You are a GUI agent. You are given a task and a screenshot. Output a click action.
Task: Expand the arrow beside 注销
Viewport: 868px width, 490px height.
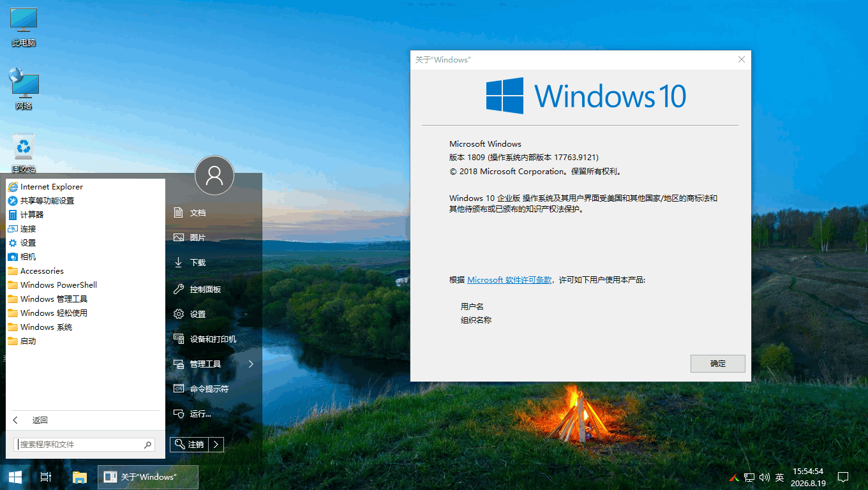[x=216, y=444]
